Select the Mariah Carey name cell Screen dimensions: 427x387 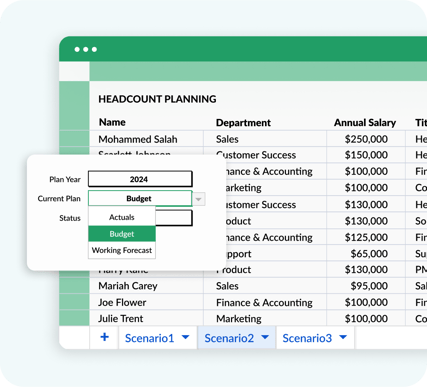point(147,286)
